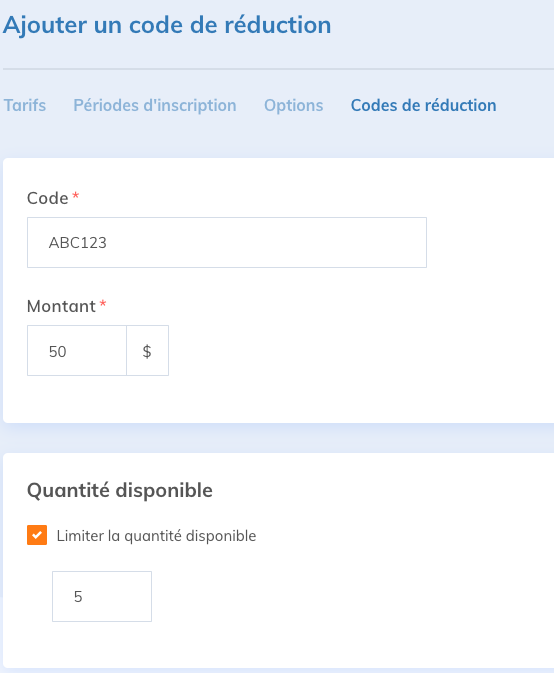The image size is (554, 673).
Task: Uncheck Limiter la quantité disponible checkbox
Action: pyautogui.click(x=37, y=535)
